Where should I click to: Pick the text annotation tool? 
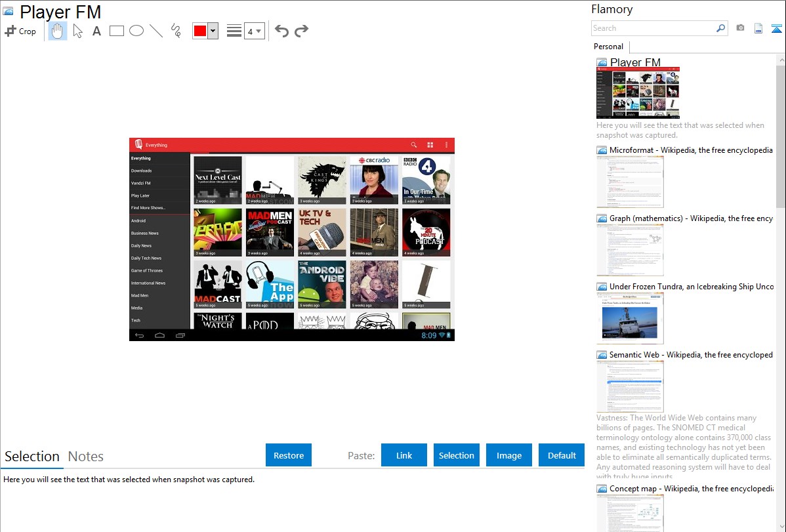(96, 31)
